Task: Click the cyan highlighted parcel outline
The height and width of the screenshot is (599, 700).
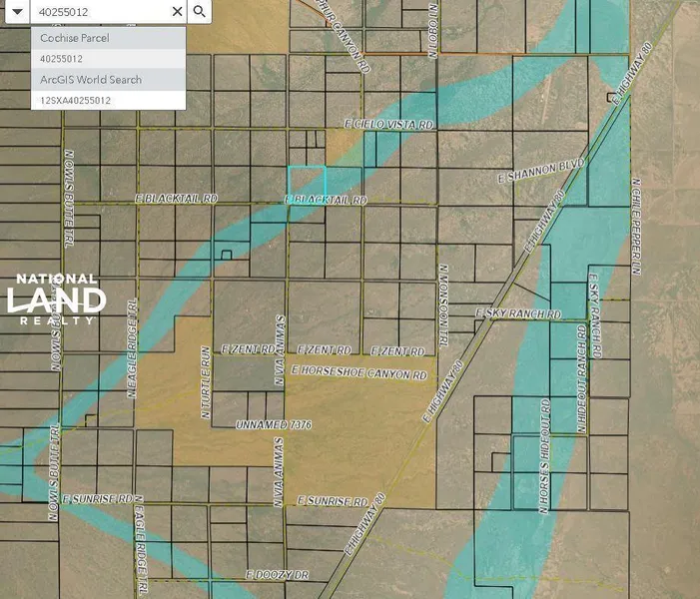Action: point(307,180)
